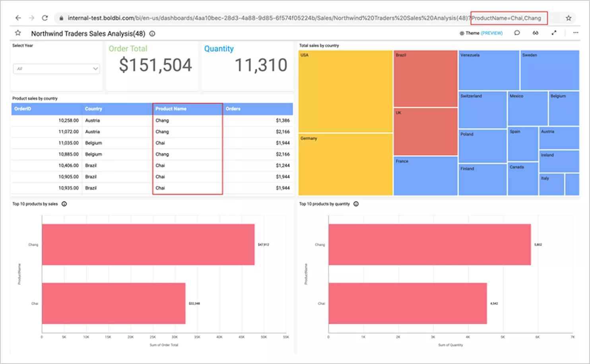Go back using the browser back arrow
The image size is (590, 364).
18,18
